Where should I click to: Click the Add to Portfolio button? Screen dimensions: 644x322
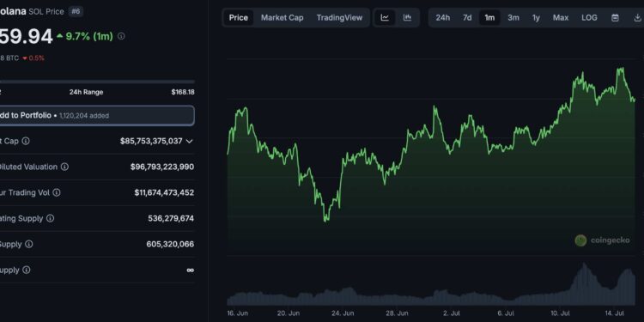pos(97,115)
